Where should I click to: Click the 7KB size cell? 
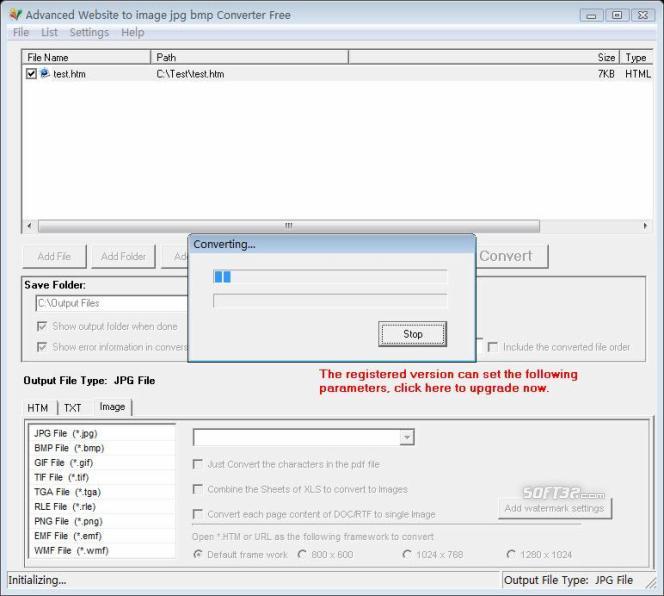pos(606,74)
